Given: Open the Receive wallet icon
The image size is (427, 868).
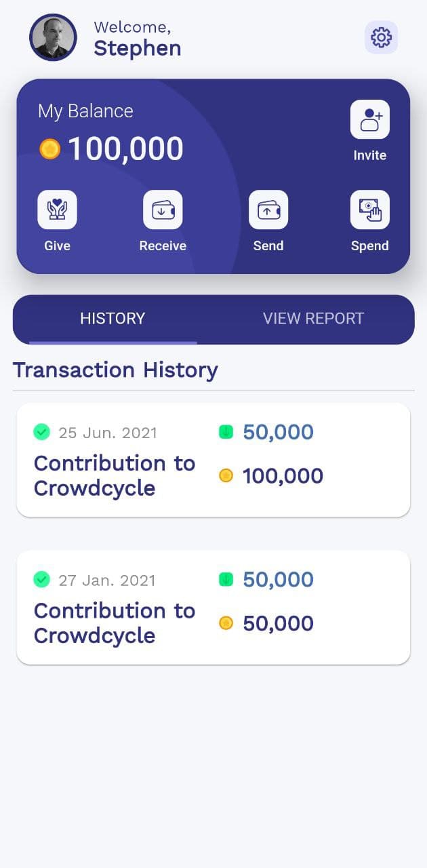Looking at the screenshot, I should 163,210.
